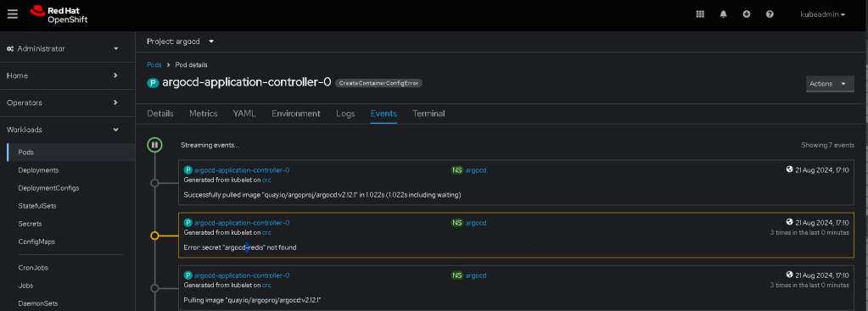Open crc node link in 'Pulling image' event
This screenshot has width=868, height=311.
coord(266,285)
